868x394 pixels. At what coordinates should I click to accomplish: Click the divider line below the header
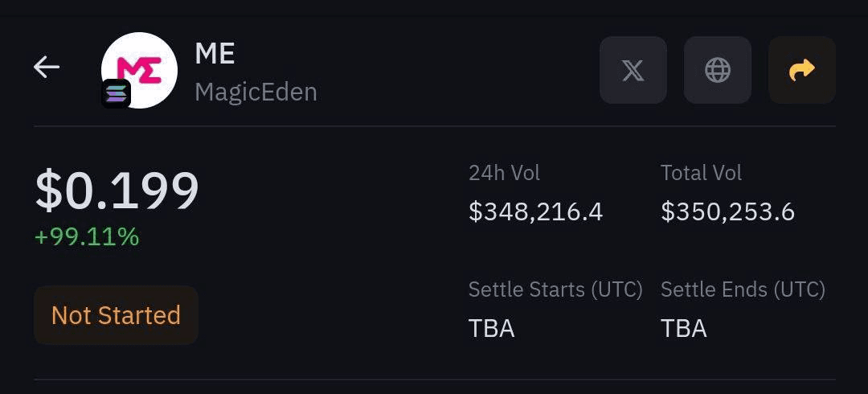434,126
